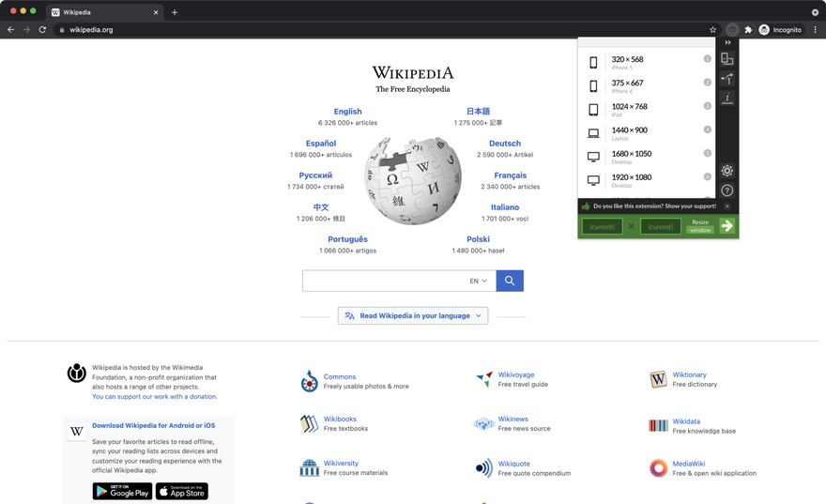Toggle the Resize window mode button
The width and height of the screenshot is (826, 504).
point(700,226)
